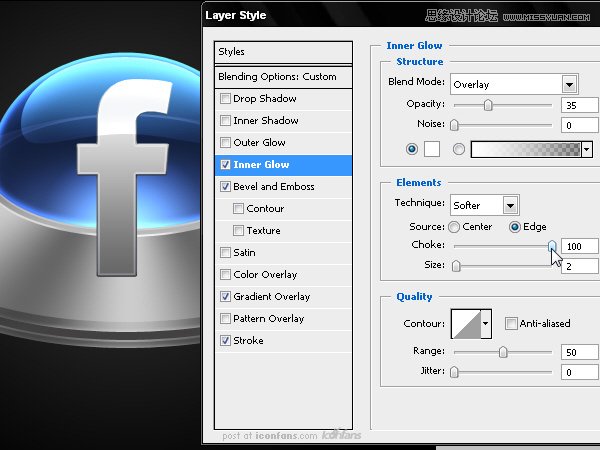The width and height of the screenshot is (600, 450).
Task: Select the Satin style row
Action: click(x=283, y=253)
